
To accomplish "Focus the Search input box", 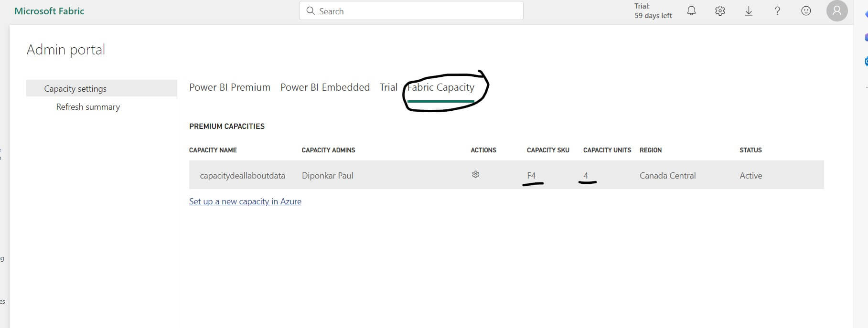I will click(411, 11).
